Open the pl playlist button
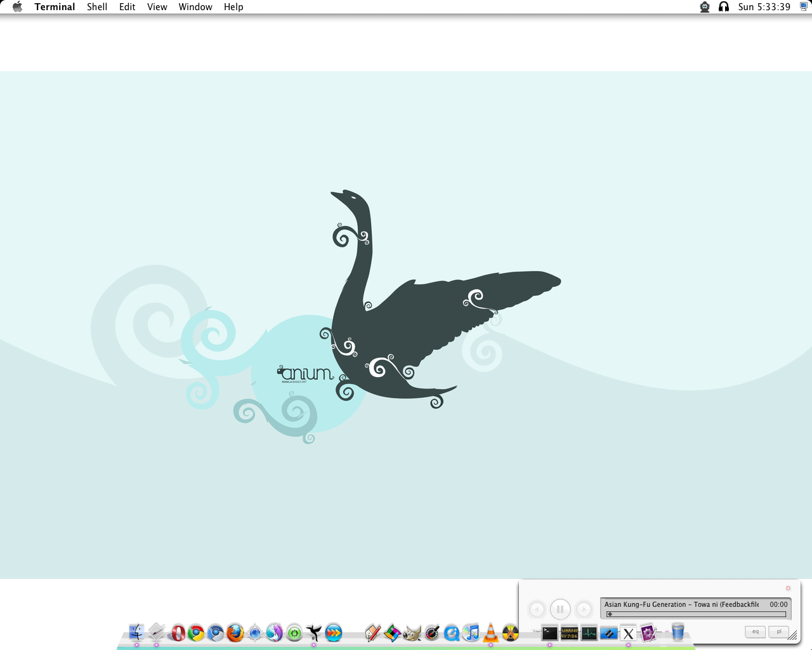 click(x=779, y=632)
